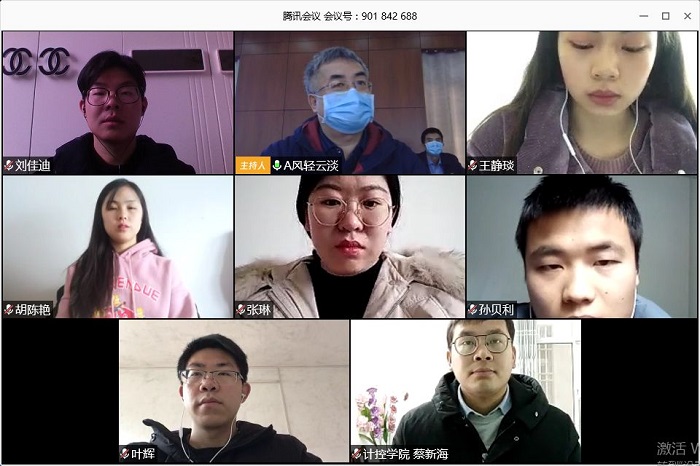
Task: Click muted mic icon beside 王静琰
Action: [473, 166]
